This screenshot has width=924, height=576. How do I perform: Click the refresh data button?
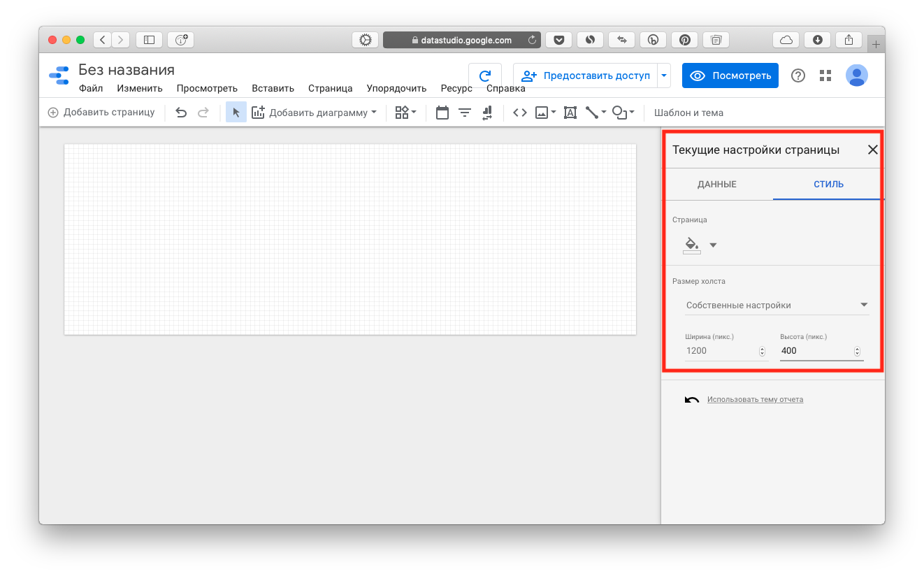[x=485, y=75]
